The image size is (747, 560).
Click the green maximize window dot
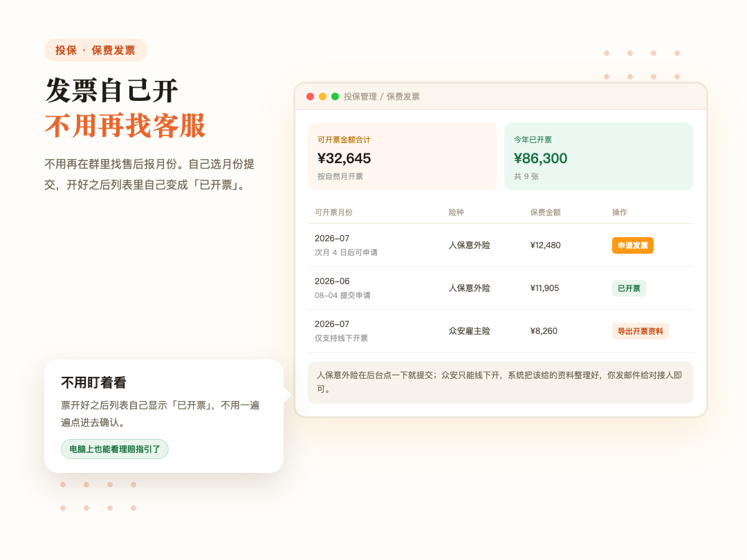click(x=335, y=97)
